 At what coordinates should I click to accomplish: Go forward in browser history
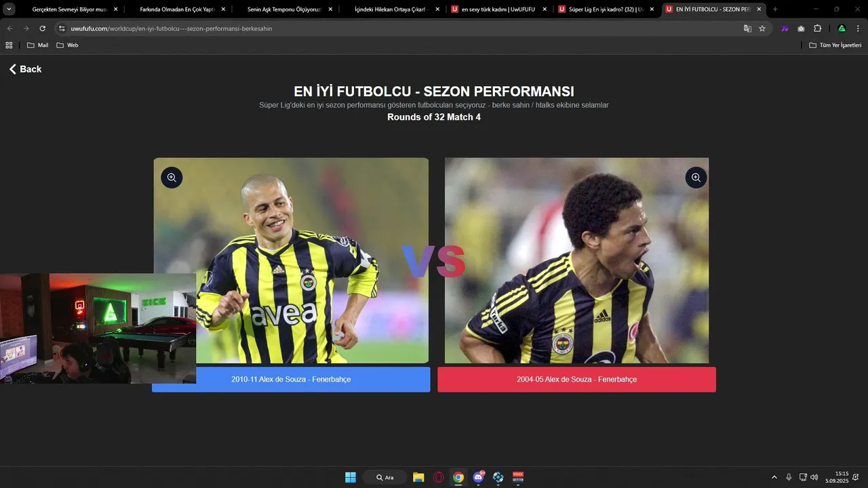[x=26, y=28]
